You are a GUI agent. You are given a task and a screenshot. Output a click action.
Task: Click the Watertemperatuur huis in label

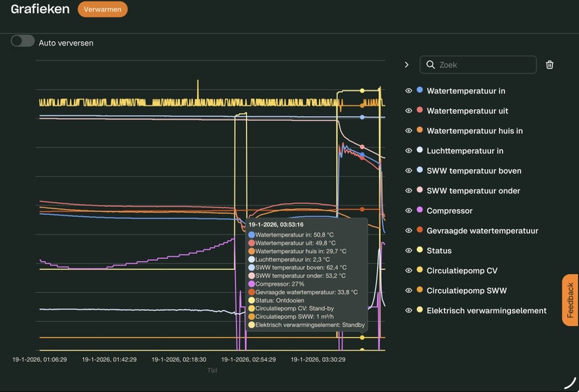(x=475, y=131)
